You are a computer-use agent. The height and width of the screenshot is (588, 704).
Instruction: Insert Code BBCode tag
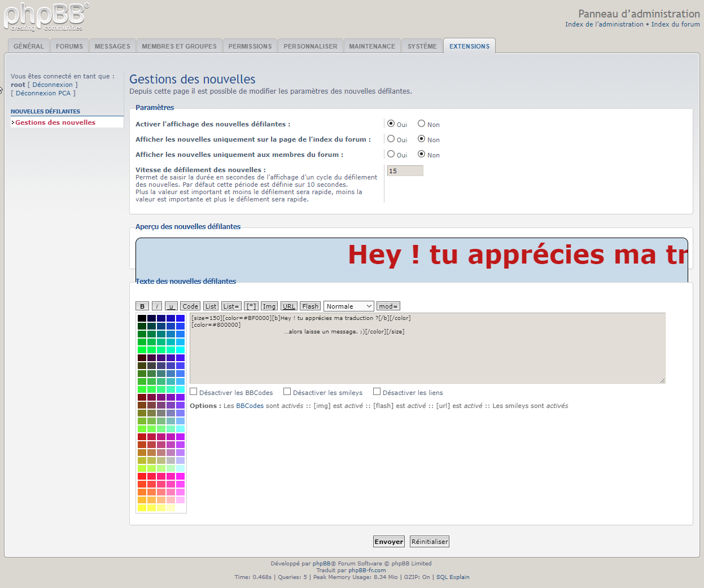(190, 306)
